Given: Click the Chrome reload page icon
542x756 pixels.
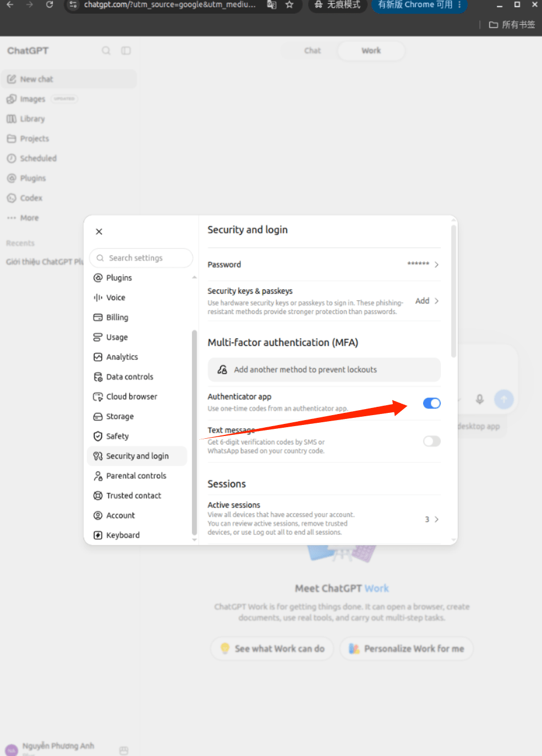Looking at the screenshot, I should 50,4.
